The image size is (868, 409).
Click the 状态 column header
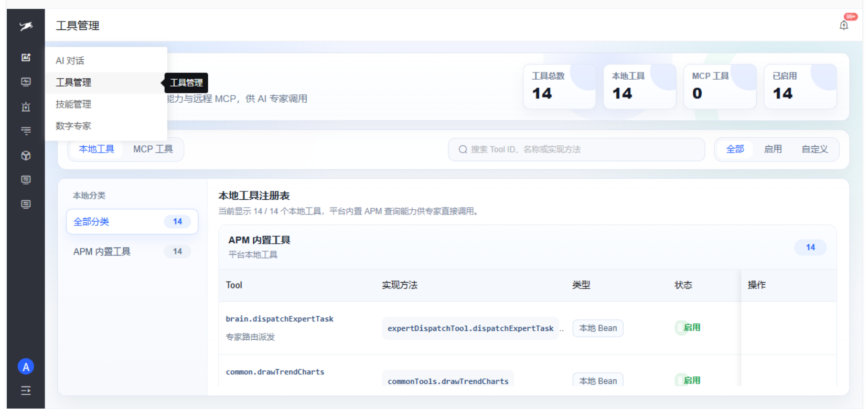coord(683,285)
